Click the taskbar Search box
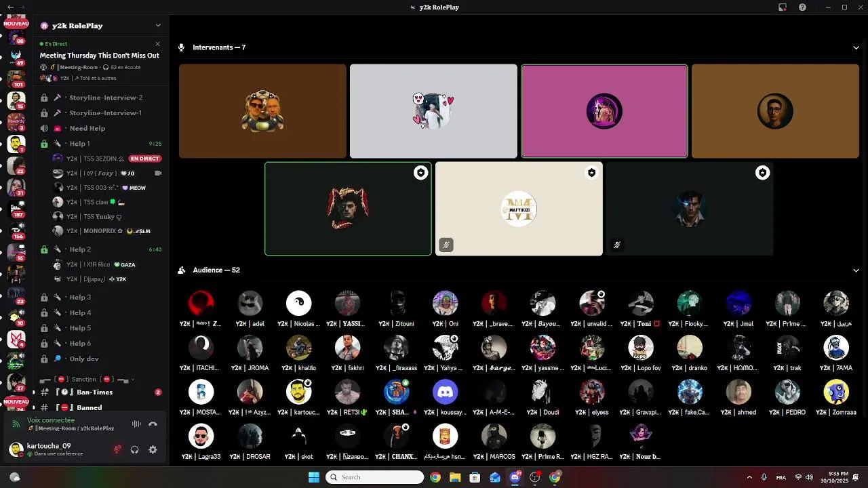The width and height of the screenshot is (868, 488). 374,477
